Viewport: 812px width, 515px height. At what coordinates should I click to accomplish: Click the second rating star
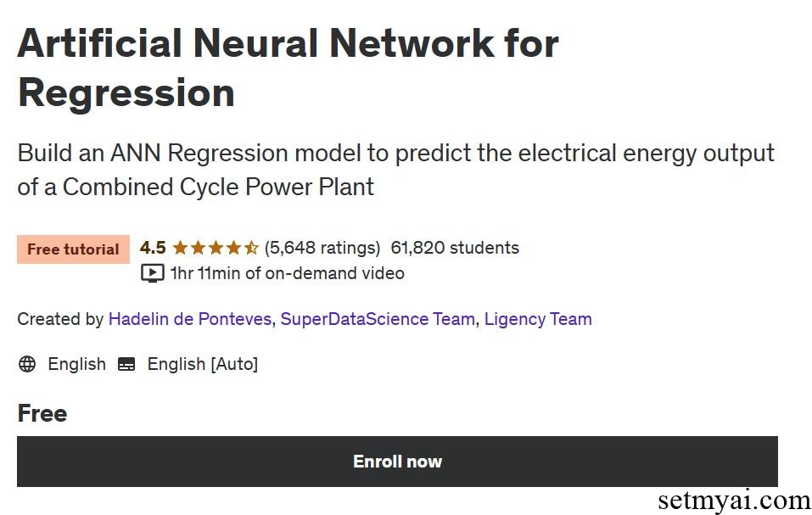pyautogui.click(x=198, y=248)
